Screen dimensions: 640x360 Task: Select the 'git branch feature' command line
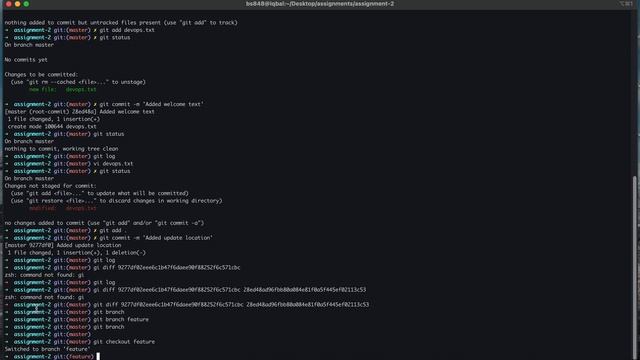coord(77,319)
